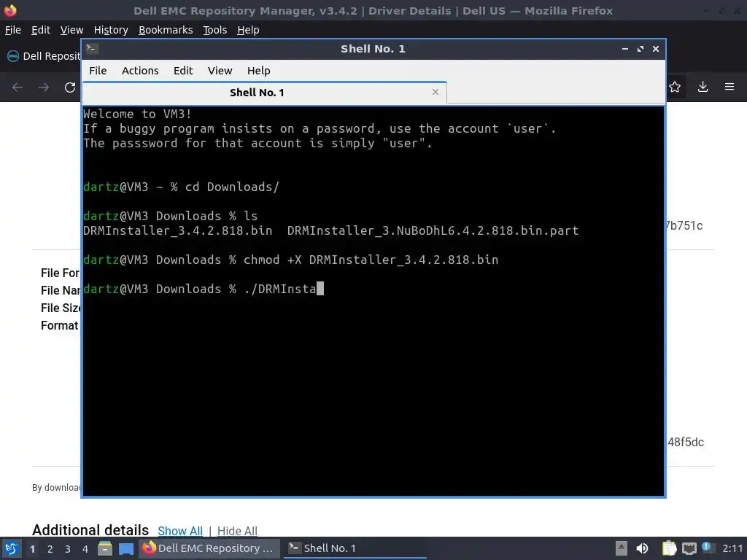Click the taskbar clock showing 2:11
Screen dimensions: 747x560
(x=732, y=548)
